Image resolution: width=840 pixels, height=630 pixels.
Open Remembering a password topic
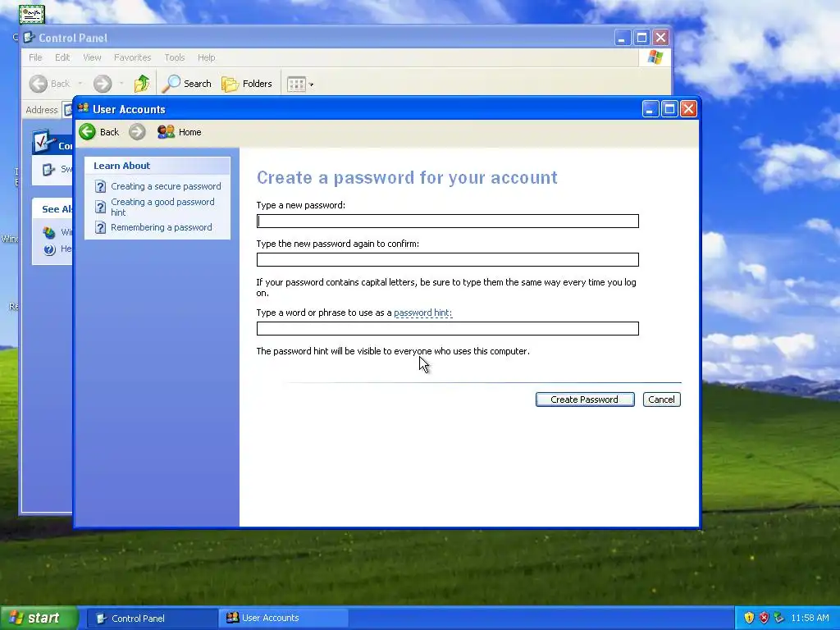(x=162, y=227)
